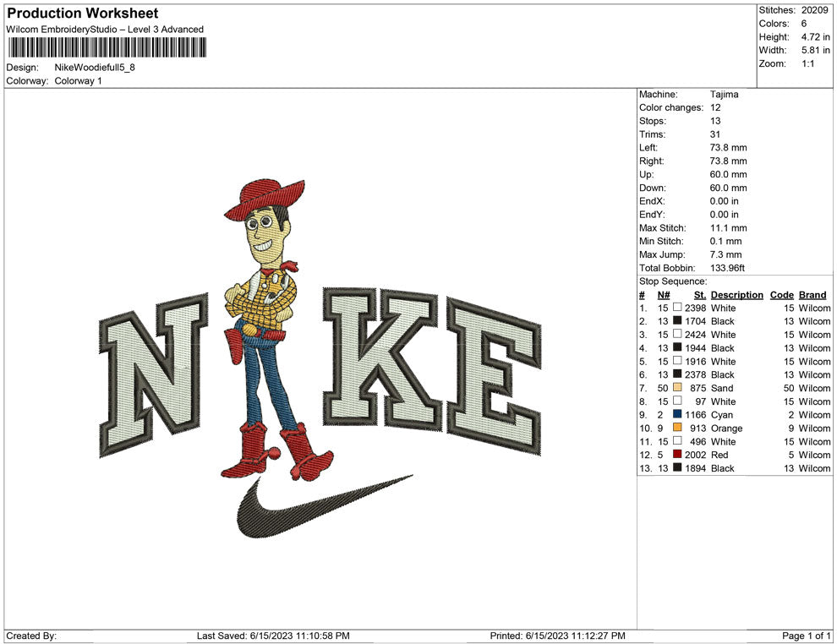Click the Red swatch in row 12
Viewport: 837px width, 644px height.
[677, 454]
